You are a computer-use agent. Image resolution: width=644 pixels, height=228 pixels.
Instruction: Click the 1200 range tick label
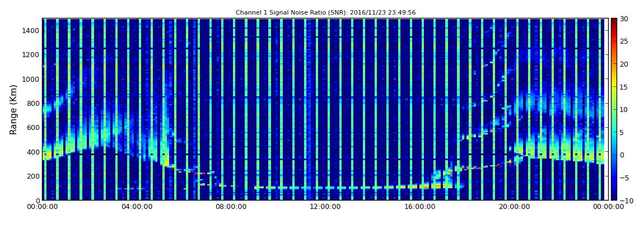click(32, 55)
